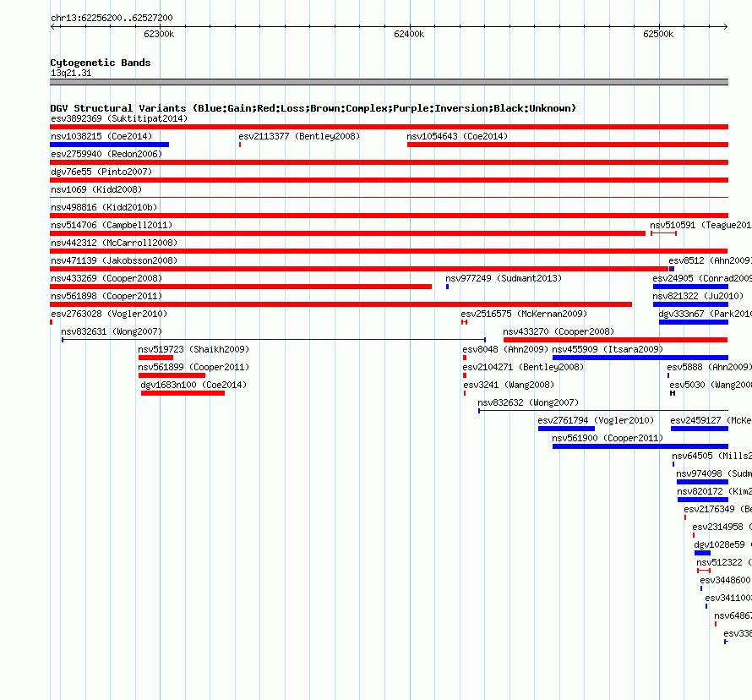The width and height of the screenshot is (752, 700).
Task: Open the esv2176349 variant label
Action: click(718, 509)
